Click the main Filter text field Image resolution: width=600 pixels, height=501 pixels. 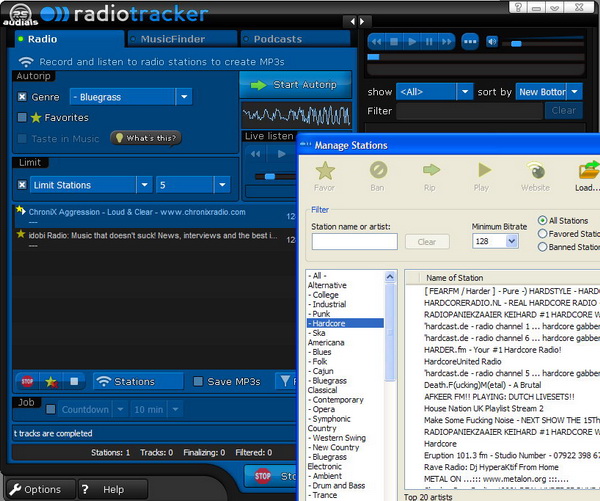tap(470, 111)
